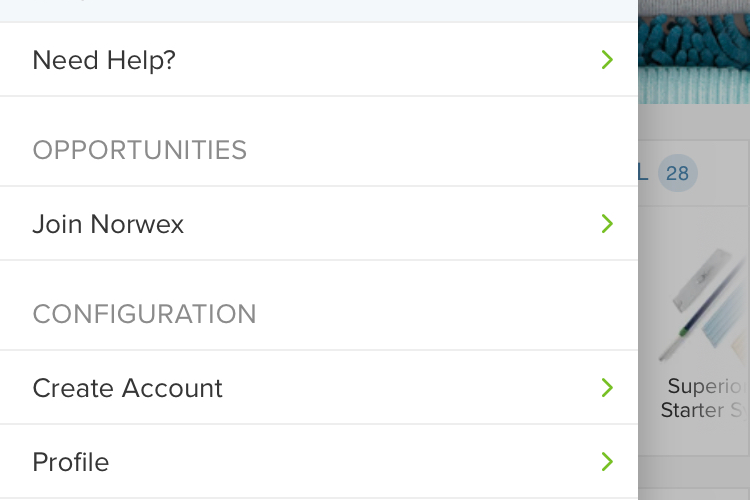Select the partially hidden tab beside 28
The image size is (750, 500).
coord(643,173)
